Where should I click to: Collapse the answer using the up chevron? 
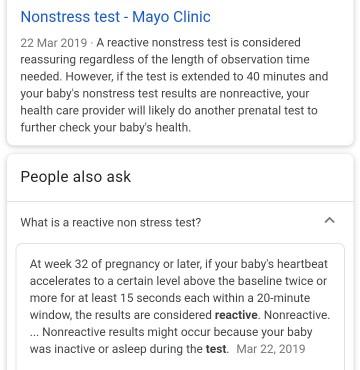point(329,221)
